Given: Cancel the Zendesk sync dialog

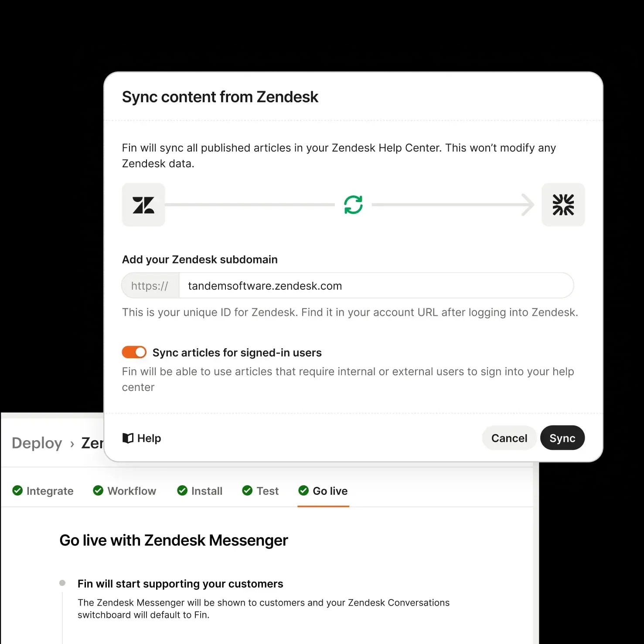Looking at the screenshot, I should tap(509, 438).
